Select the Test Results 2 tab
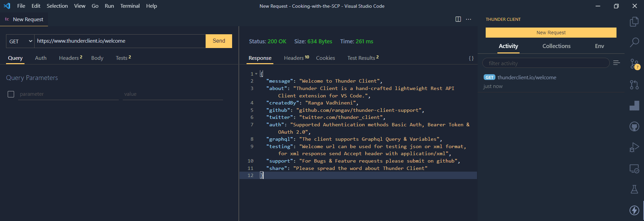The height and width of the screenshot is (221, 644). 363,58
